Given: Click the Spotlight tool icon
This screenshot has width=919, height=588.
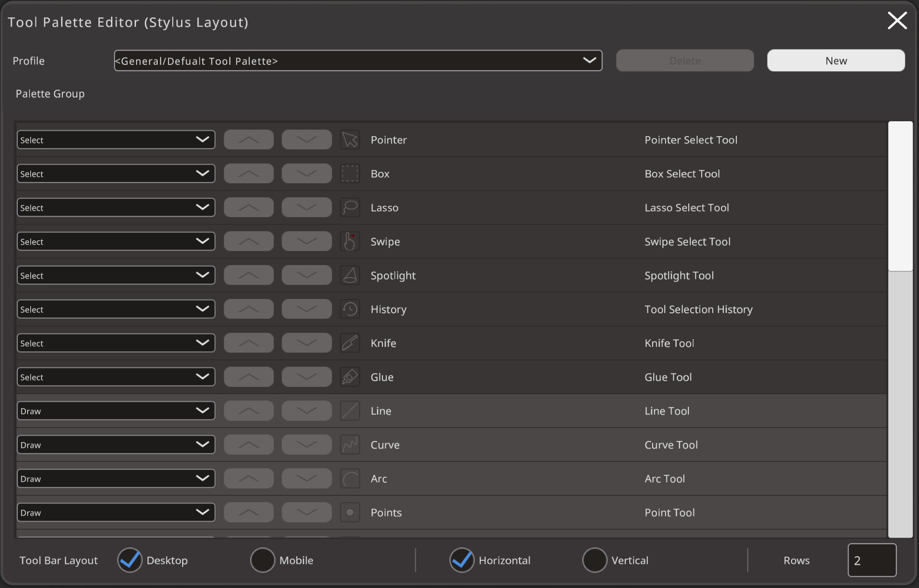Looking at the screenshot, I should point(350,275).
